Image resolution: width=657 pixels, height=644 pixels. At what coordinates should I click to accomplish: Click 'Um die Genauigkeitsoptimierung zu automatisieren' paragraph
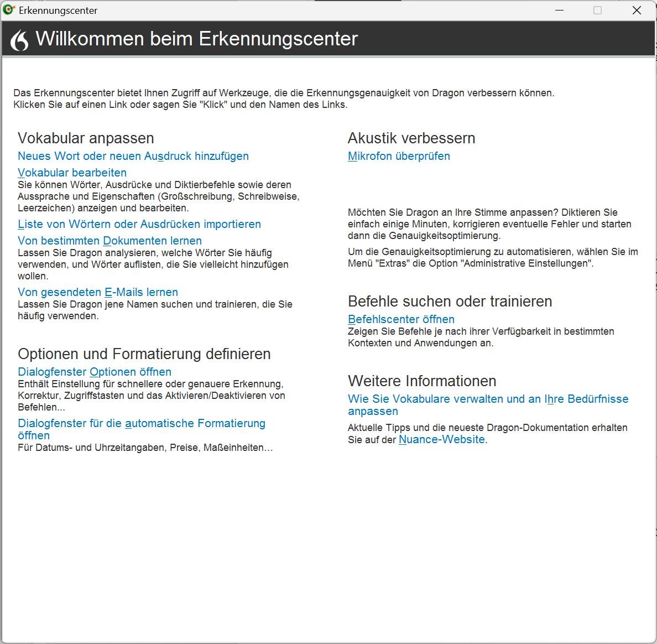coord(493,258)
